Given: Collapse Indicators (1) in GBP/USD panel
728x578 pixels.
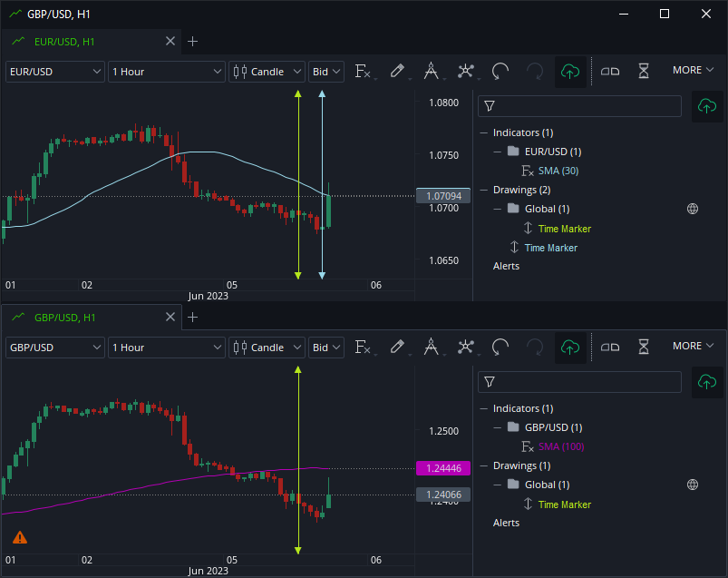Looking at the screenshot, I should click(484, 409).
